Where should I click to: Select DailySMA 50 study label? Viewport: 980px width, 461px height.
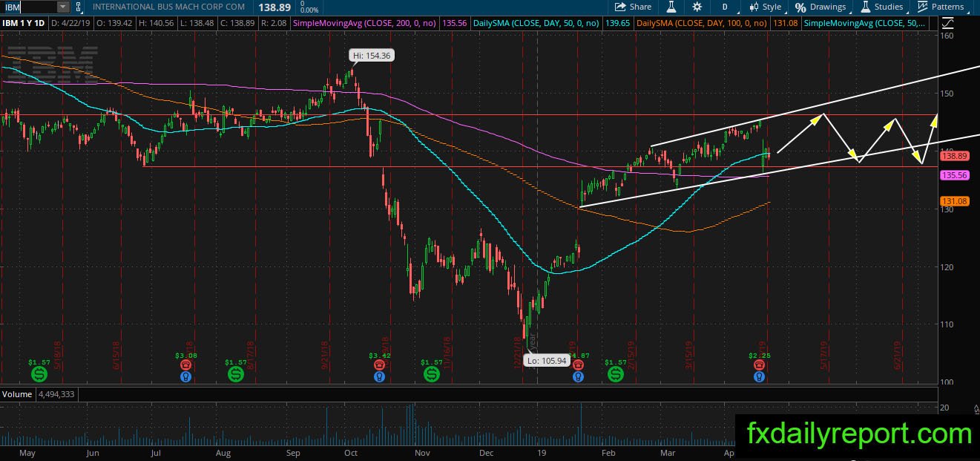tap(537, 24)
